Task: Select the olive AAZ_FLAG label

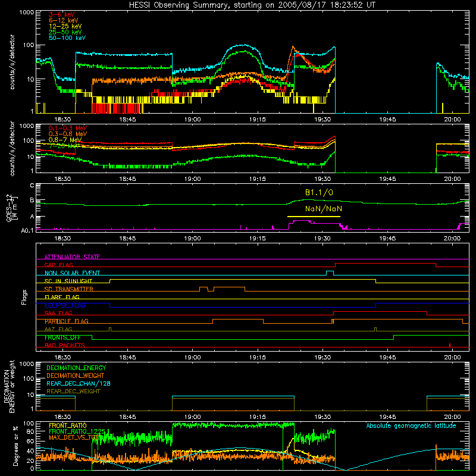Action: (58, 329)
